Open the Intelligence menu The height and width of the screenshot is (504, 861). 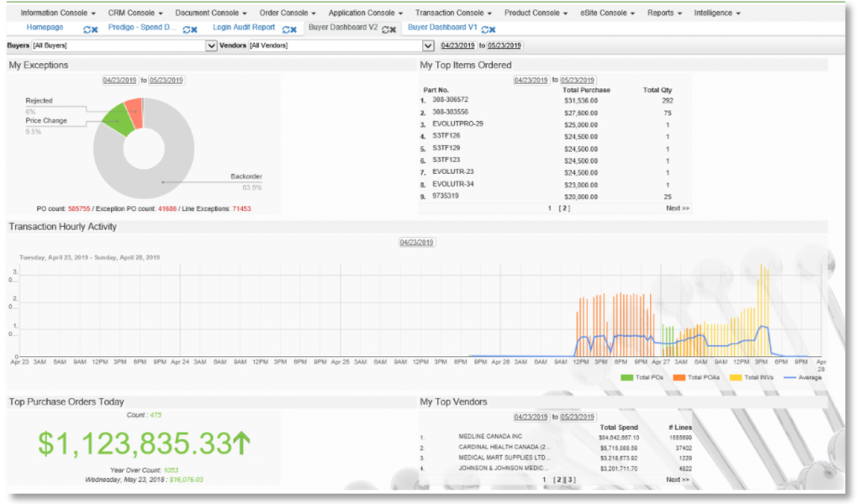(x=717, y=13)
